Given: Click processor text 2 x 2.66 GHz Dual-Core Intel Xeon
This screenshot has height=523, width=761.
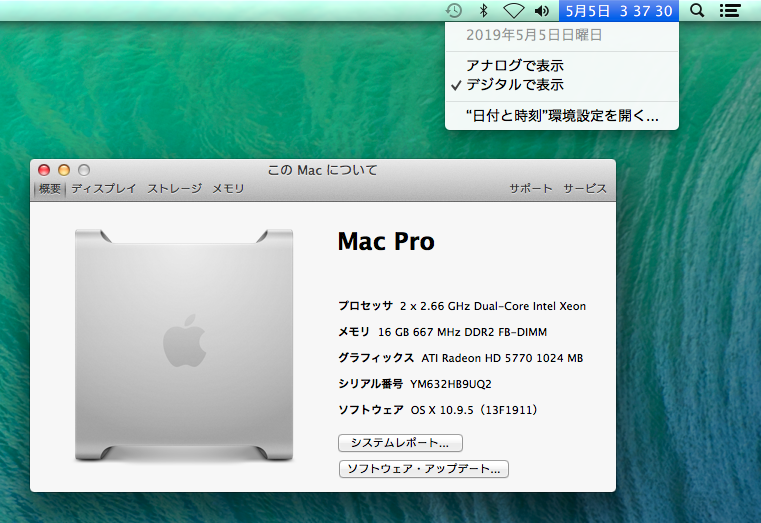Looking at the screenshot, I should tap(493, 306).
